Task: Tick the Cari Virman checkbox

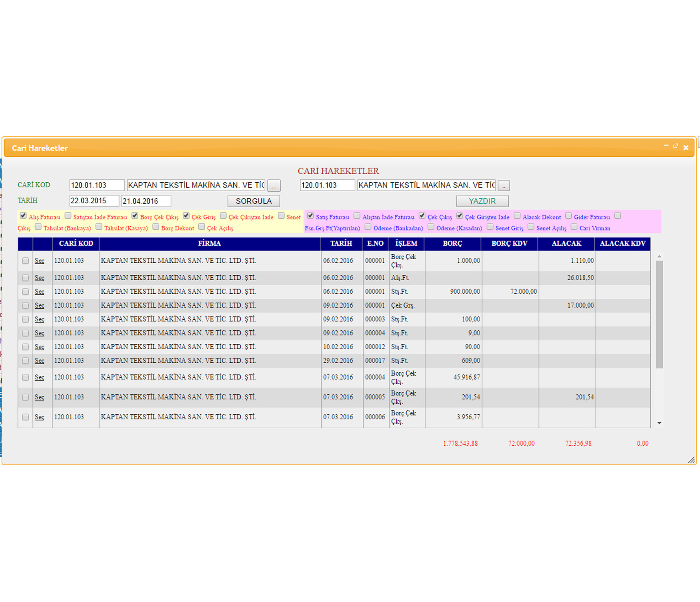Action: click(x=574, y=226)
